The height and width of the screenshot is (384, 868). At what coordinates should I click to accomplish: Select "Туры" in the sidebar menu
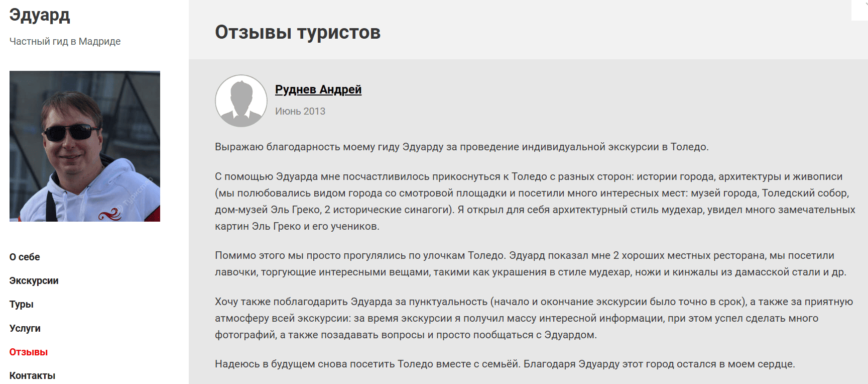pyautogui.click(x=21, y=304)
